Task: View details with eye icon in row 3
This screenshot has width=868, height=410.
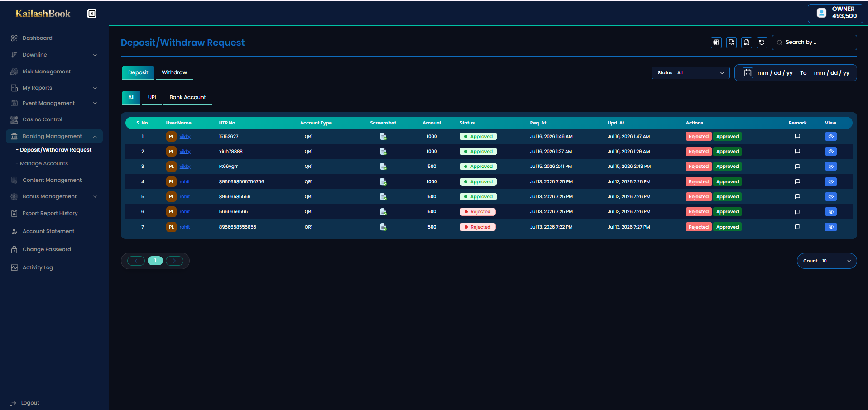Action: [x=830, y=167]
